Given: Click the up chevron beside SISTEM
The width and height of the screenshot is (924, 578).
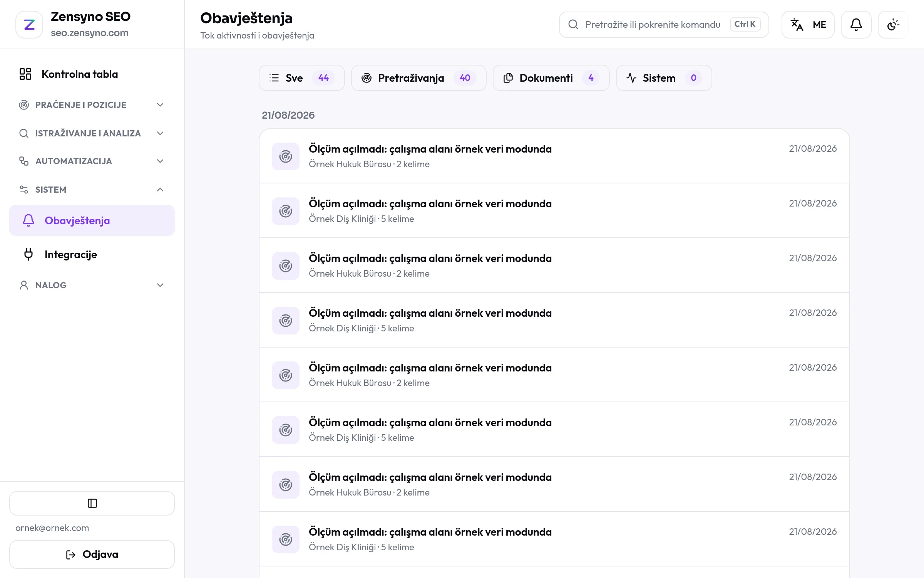Looking at the screenshot, I should (x=160, y=190).
